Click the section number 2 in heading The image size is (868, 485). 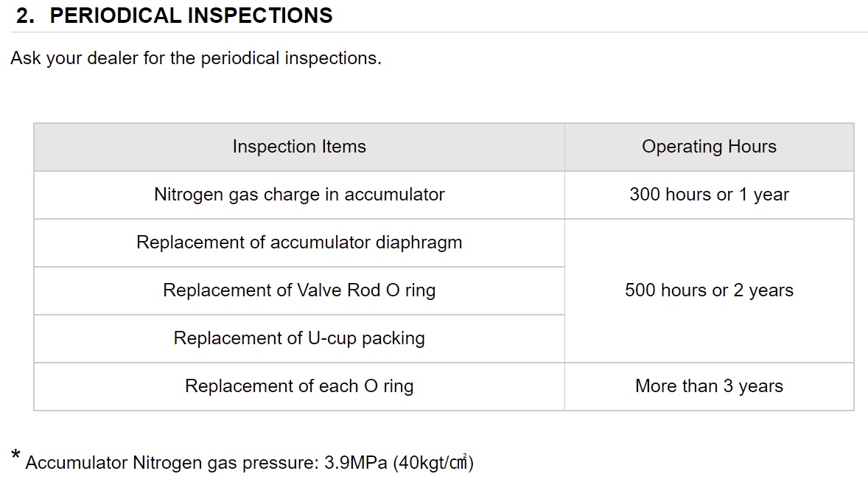[x=25, y=15]
